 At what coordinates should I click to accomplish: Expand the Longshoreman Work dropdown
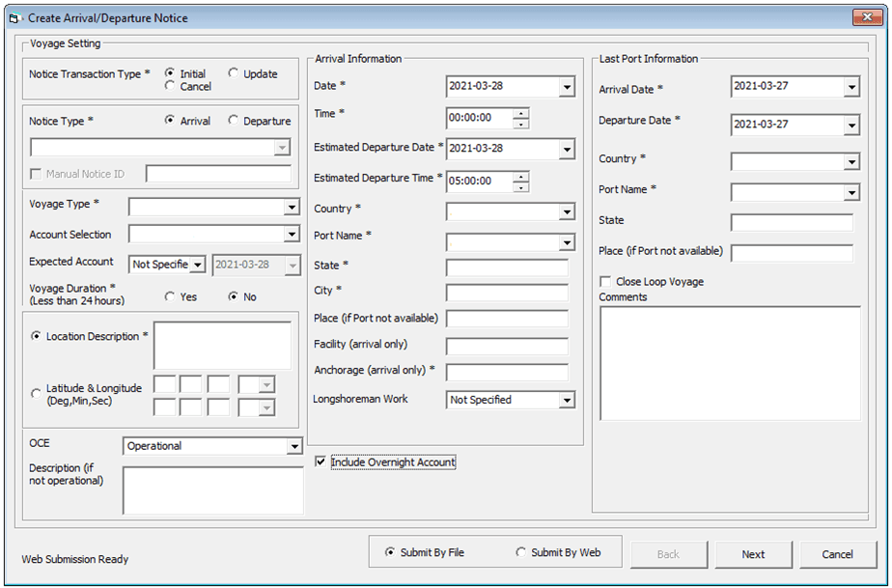(568, 400)
